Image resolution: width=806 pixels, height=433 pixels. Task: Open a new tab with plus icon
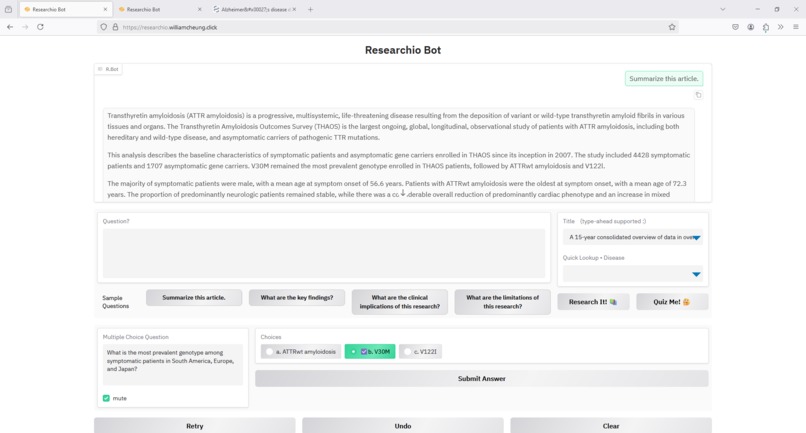point(310,9)
